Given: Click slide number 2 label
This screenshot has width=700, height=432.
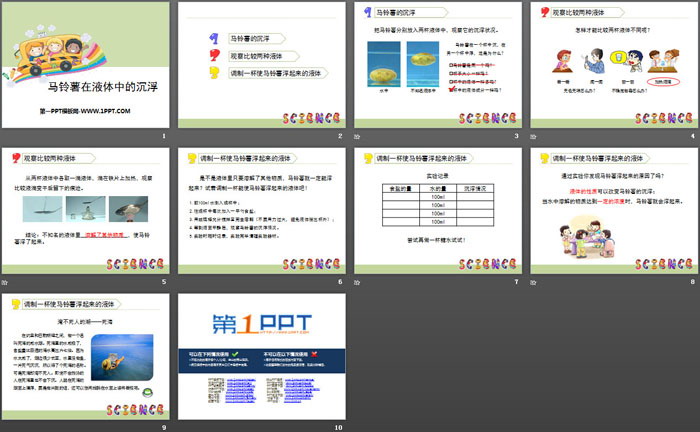Looking at the screenshot, I should tap(340, 136).
